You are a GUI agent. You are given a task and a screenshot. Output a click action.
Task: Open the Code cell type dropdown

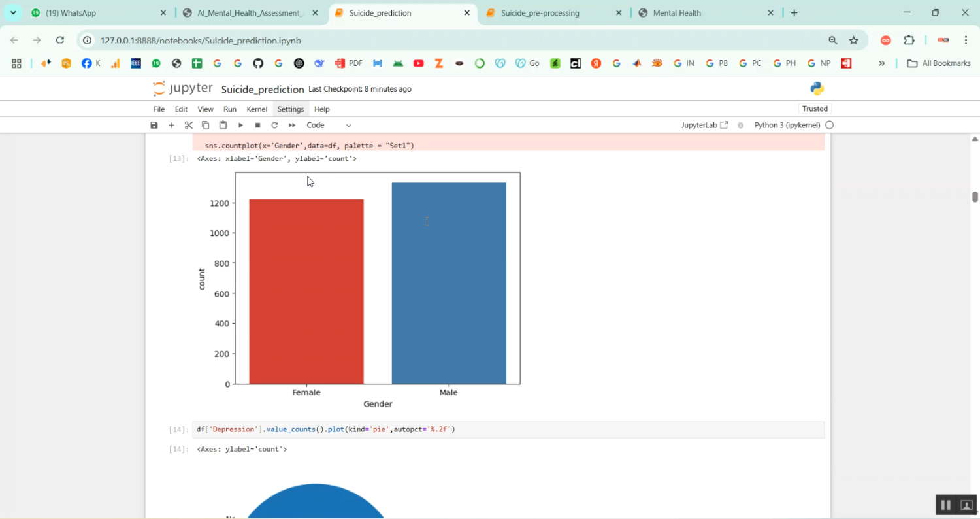point(328,125)
